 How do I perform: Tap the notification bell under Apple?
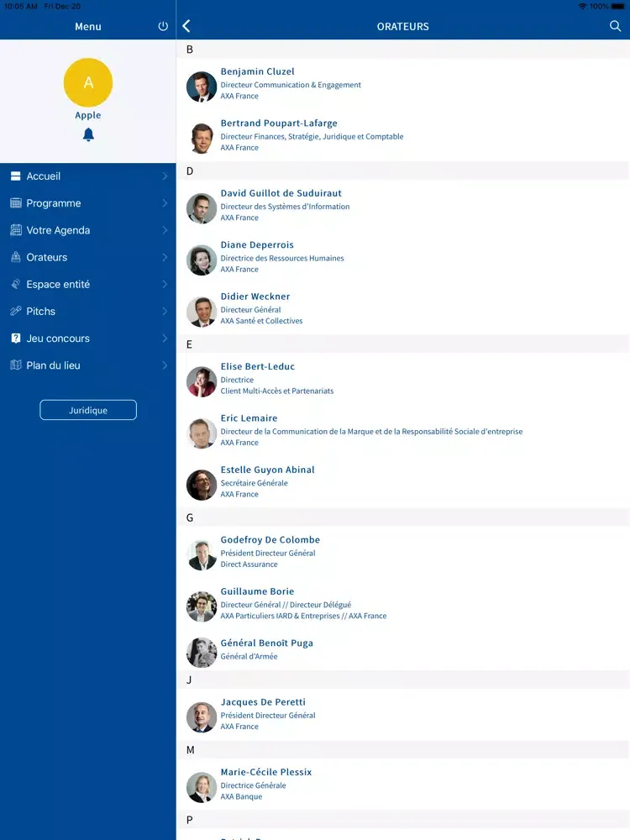[x=88, y=134]
